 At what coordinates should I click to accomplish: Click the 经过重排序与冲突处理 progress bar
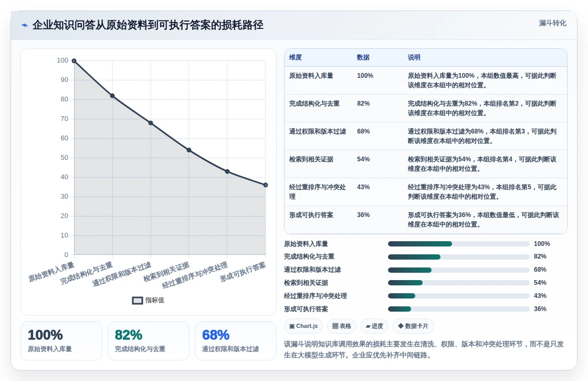(459, 296)
